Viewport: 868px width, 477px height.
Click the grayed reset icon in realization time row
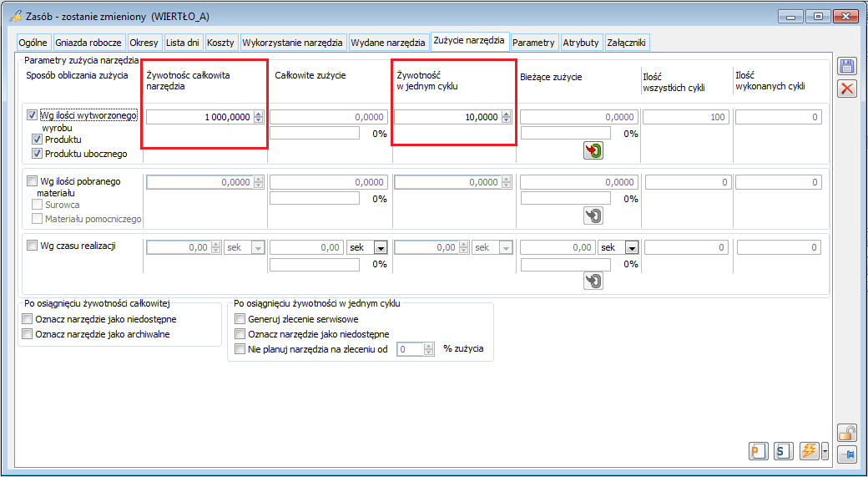pos(593,281)
